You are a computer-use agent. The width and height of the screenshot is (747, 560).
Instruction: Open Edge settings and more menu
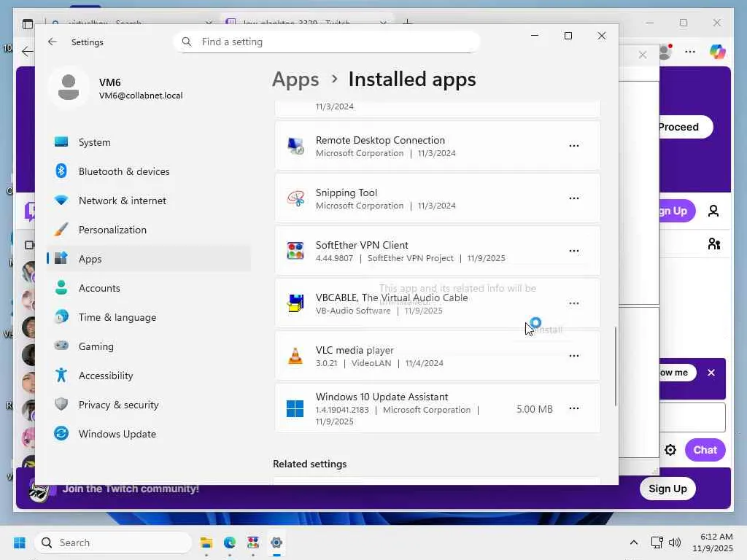pos(690,52)
